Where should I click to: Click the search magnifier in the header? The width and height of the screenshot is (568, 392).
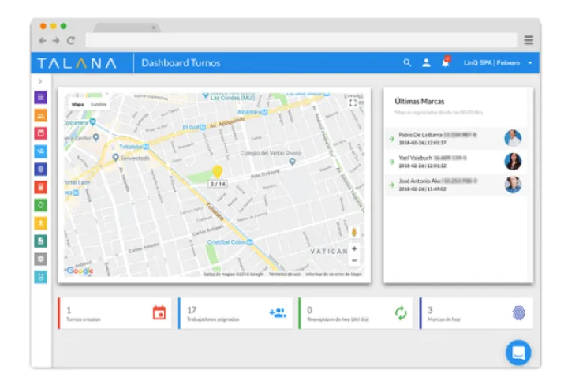pos(407,63)
